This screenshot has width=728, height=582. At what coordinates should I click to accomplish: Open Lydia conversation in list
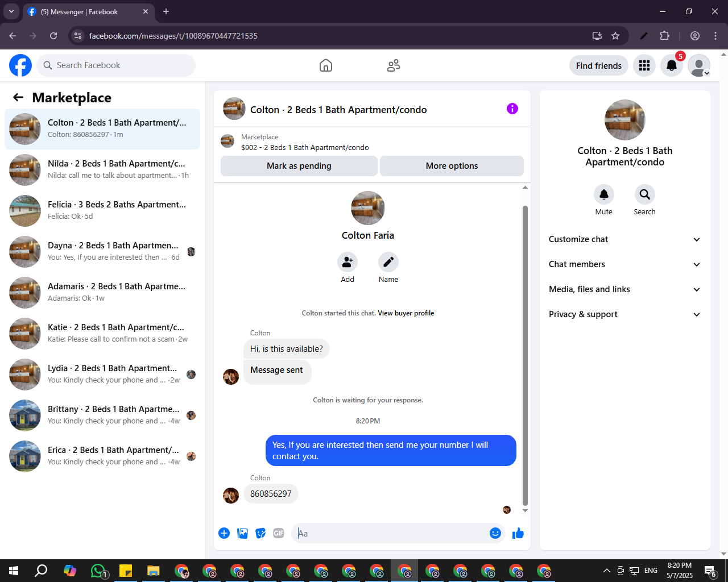coord(102,375)
